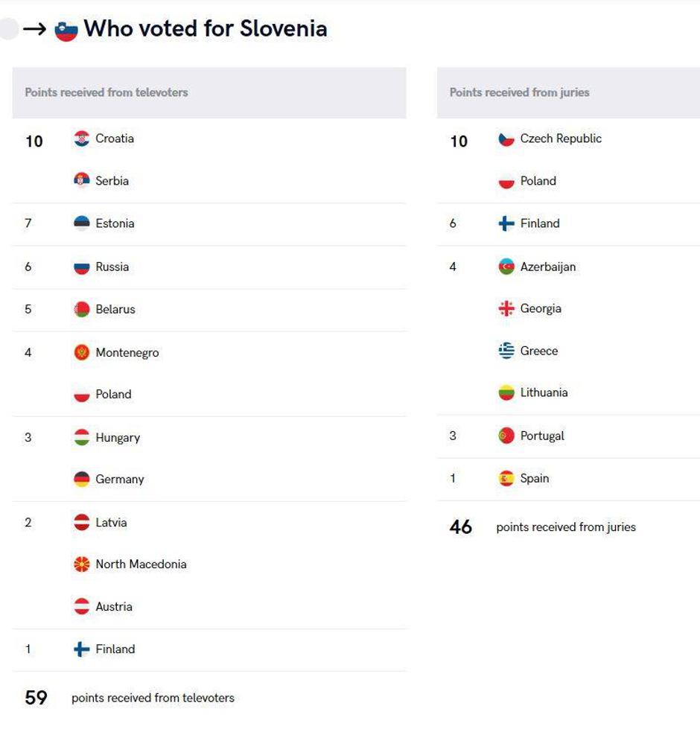Open the Lithuania jury entry

point(544,392)
